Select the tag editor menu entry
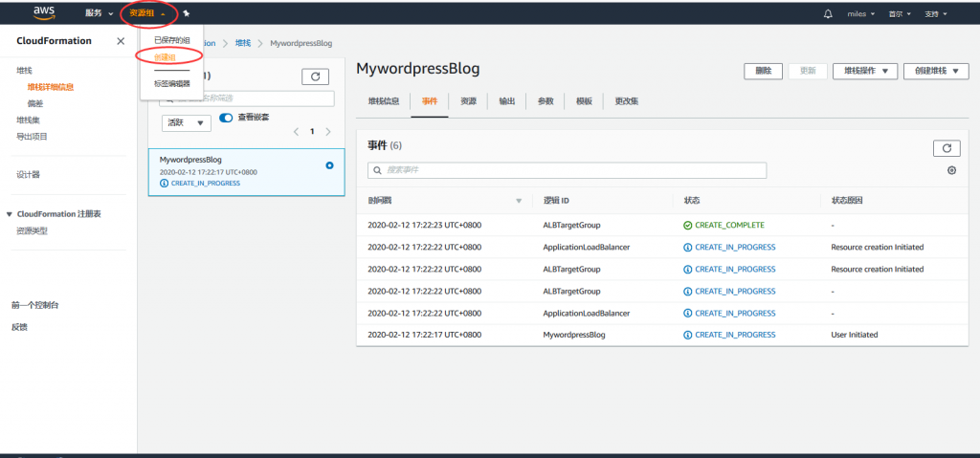980x458 pixels. 172,84
